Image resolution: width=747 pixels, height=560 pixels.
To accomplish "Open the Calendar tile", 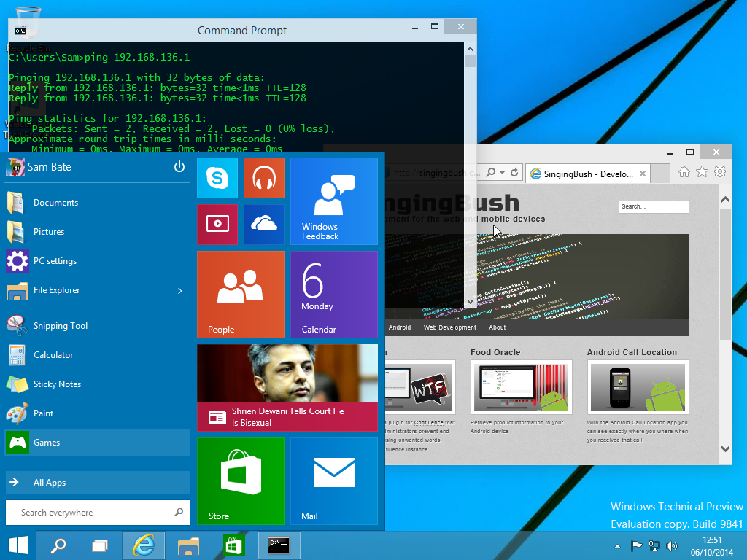I will tap(334, 295).
